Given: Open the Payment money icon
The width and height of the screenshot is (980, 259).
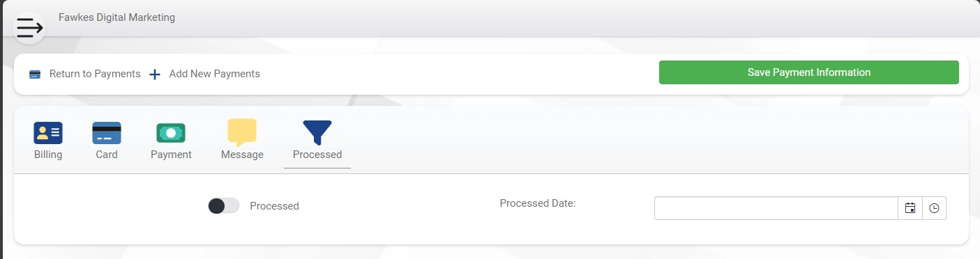Looking at the screenshot, I should point(171,133).
